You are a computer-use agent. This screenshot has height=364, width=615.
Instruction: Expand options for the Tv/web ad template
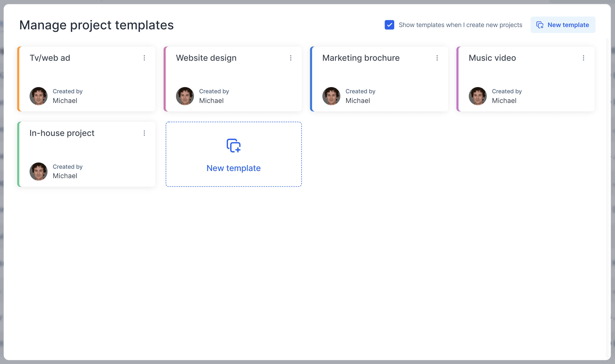pos(144,58)
